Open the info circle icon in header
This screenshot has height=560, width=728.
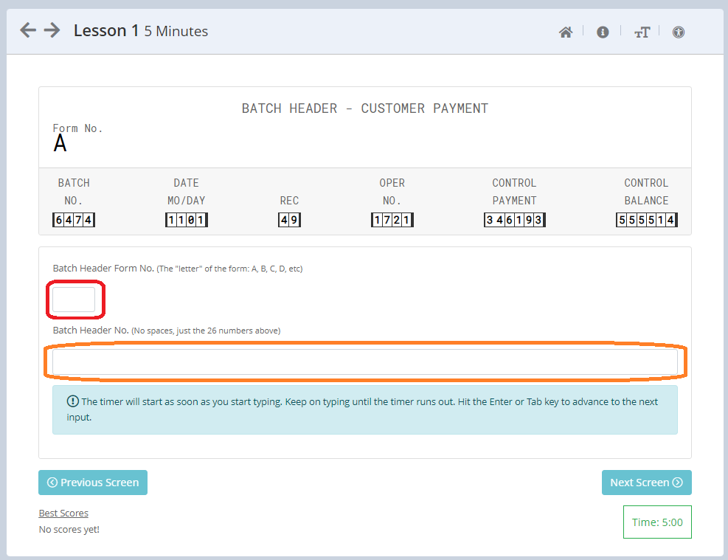click(x=603, y=32)
